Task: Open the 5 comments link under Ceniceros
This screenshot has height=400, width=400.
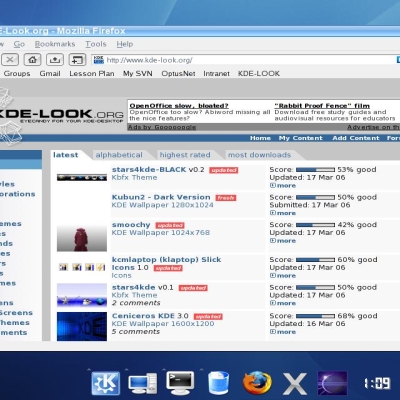Action: click(x=136, y=332)
